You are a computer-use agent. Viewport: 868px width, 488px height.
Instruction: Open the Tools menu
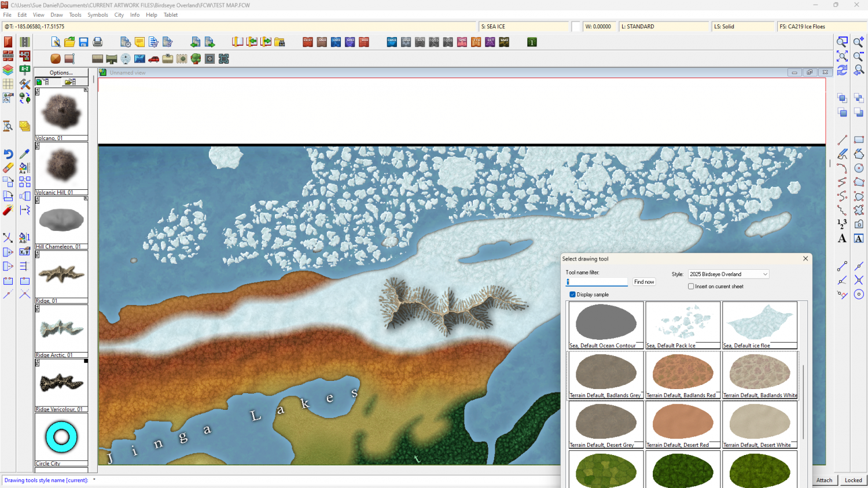click(75, 15)
